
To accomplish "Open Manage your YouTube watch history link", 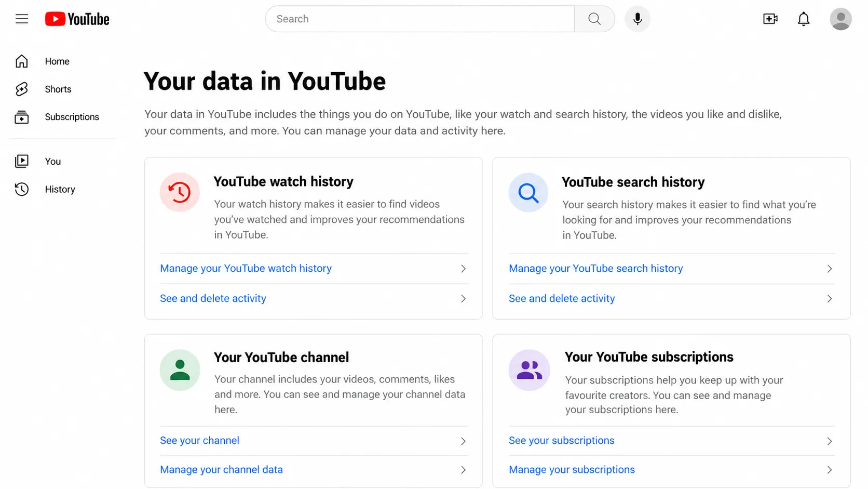I will (246, 268).
